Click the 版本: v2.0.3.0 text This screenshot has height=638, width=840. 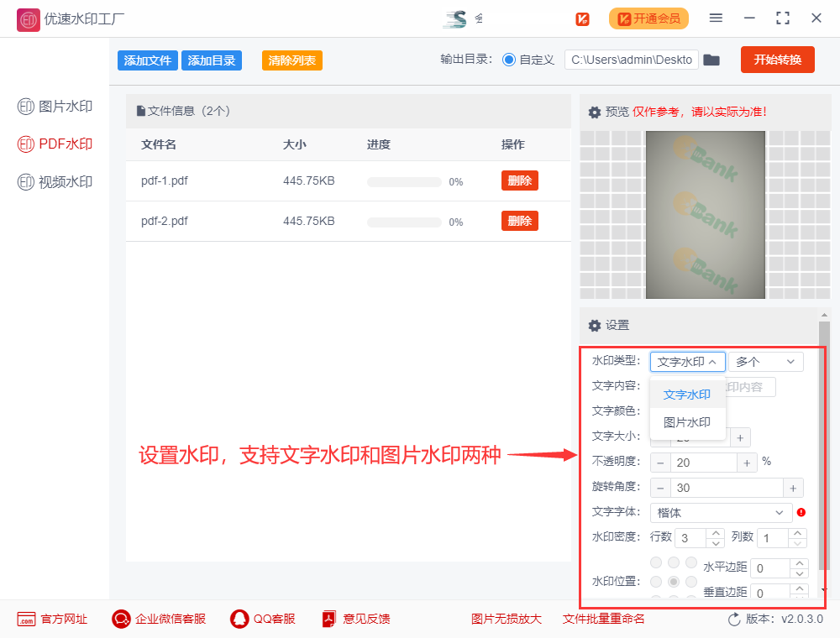[x=785, y=620]
